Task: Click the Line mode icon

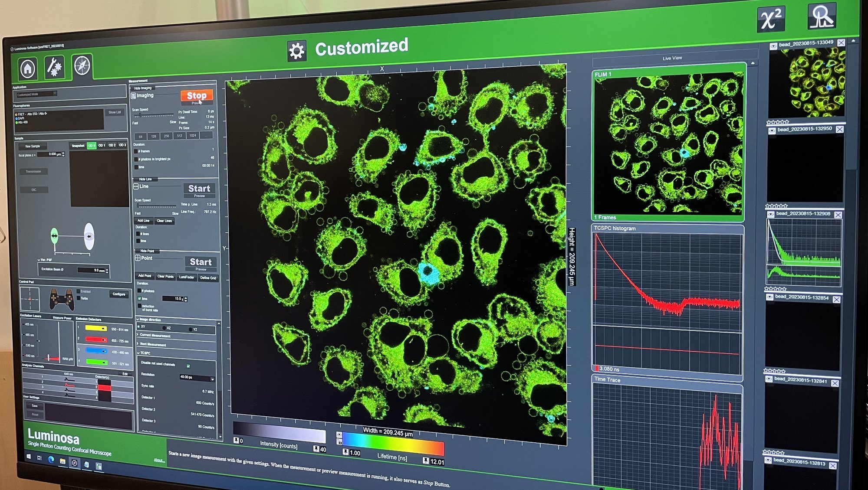Action: [136, 186]
